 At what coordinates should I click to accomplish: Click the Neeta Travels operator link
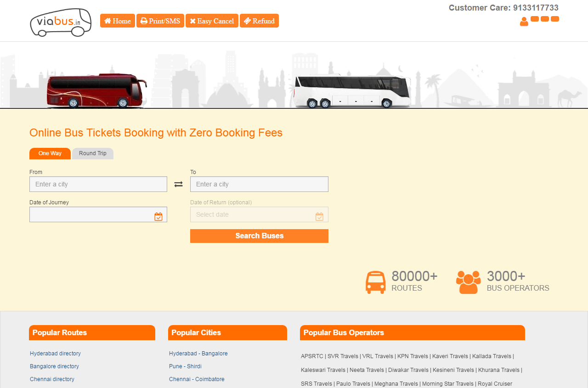tap(367, 370)
